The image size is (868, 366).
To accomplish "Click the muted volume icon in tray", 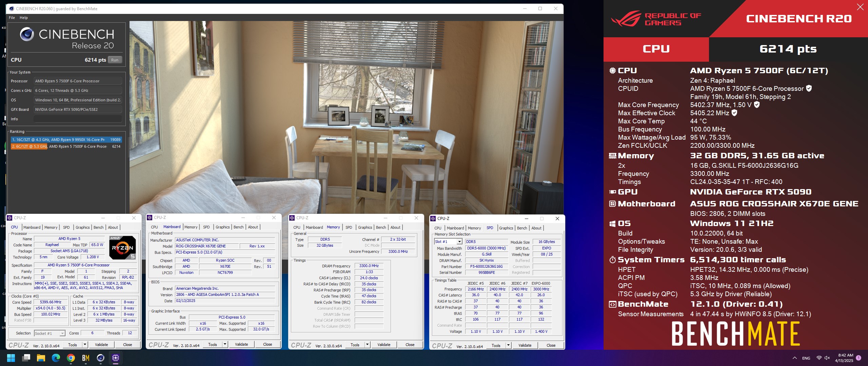I will tap(827, 358).
